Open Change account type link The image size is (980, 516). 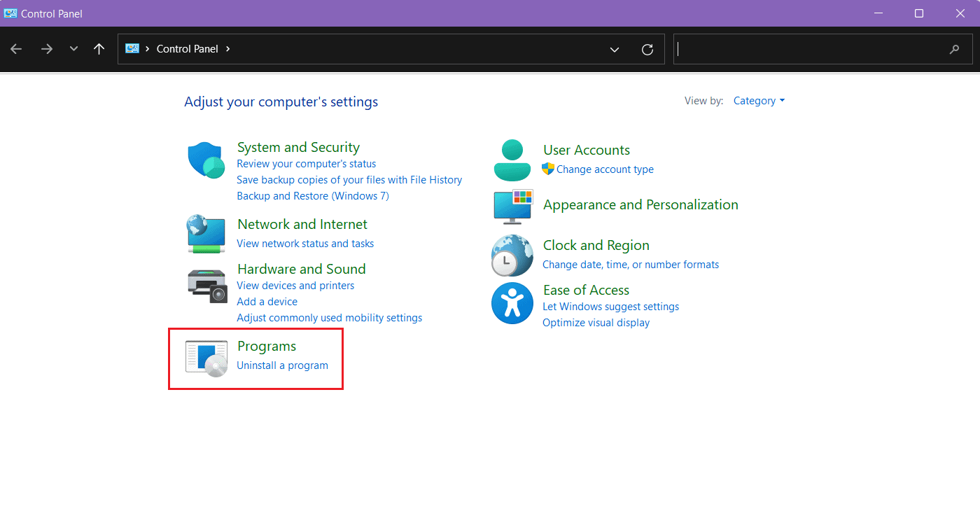(605, 169)
